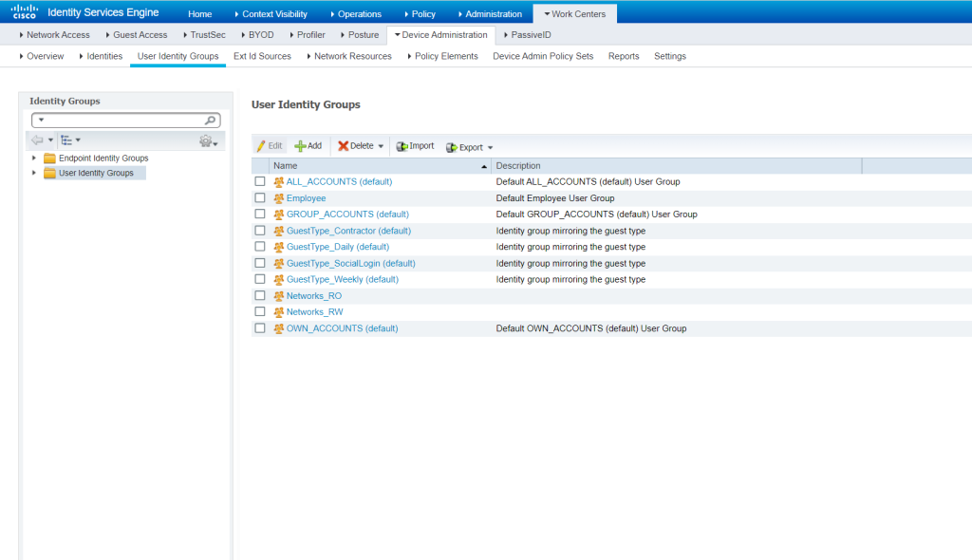972x560 pixels.
Task: Click the back arrow icon in Identity Groups
Action: tap(37, 140)
